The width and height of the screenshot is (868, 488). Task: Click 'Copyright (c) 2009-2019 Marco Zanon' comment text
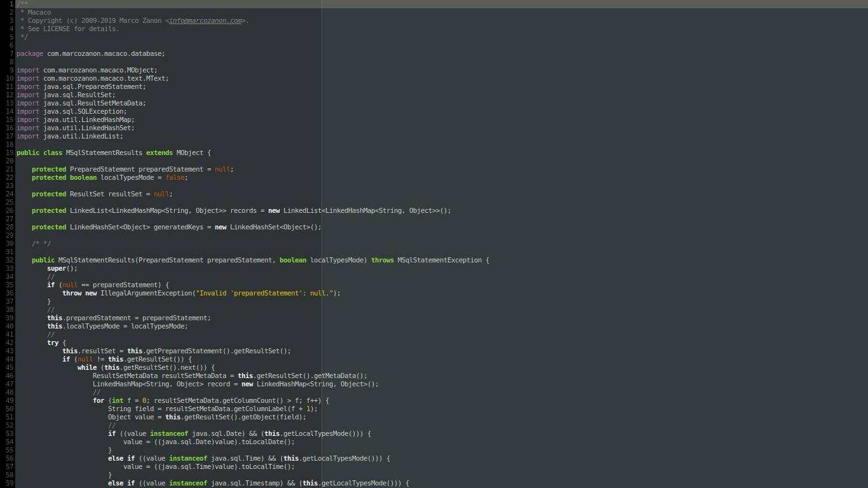pyautogui.click(x=95, y=20)
